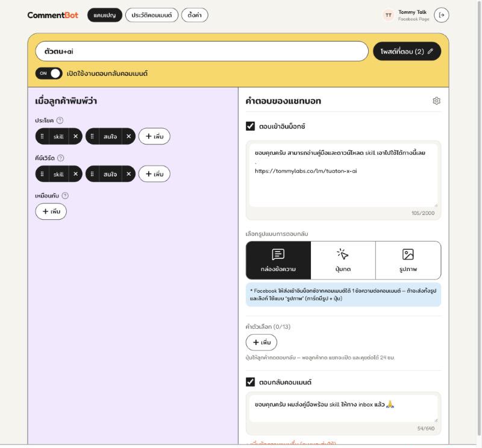Show help for the คีย์เวิร์ด label
This screenshot has width=482, height=448.
coord(61,158)
